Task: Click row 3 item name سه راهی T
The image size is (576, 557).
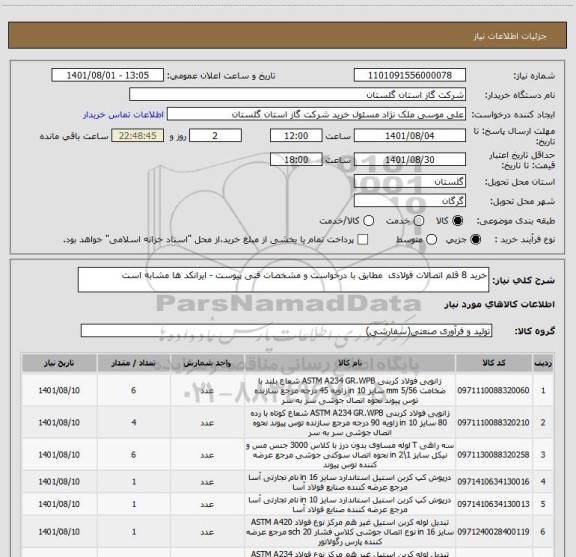Action: (350, 454)
